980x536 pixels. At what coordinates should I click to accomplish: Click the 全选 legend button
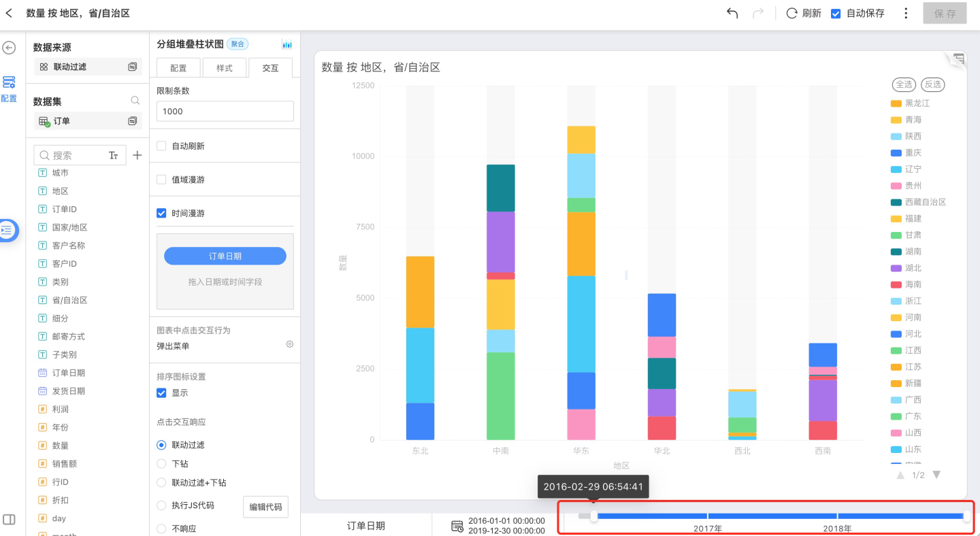point(904,84)
